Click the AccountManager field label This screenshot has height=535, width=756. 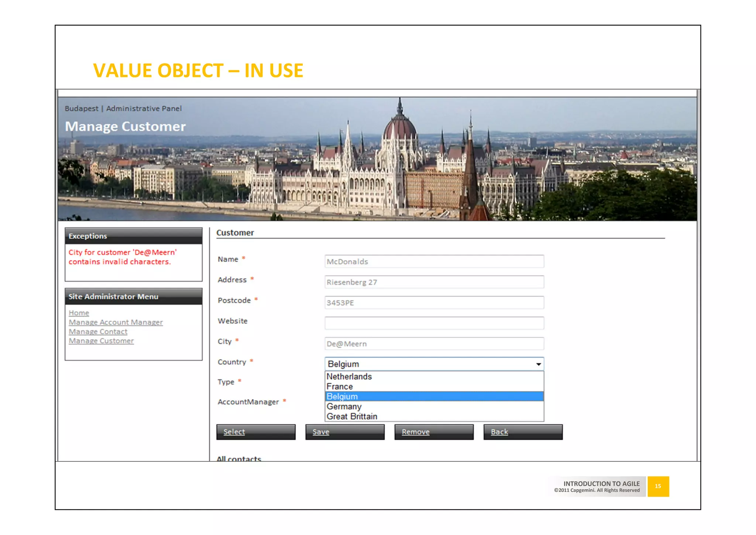click(248, 402)
